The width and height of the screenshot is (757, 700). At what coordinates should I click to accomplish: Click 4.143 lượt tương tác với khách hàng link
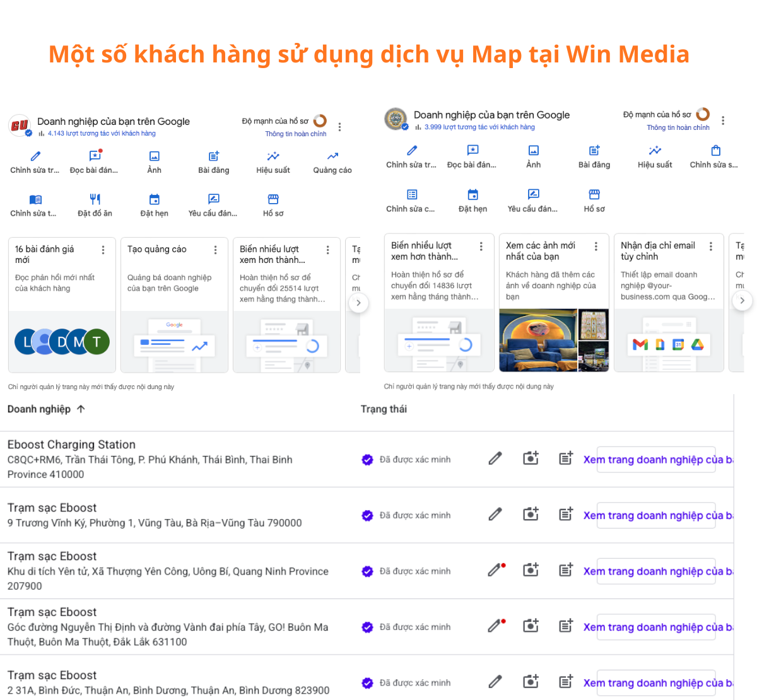click(102, 133)
